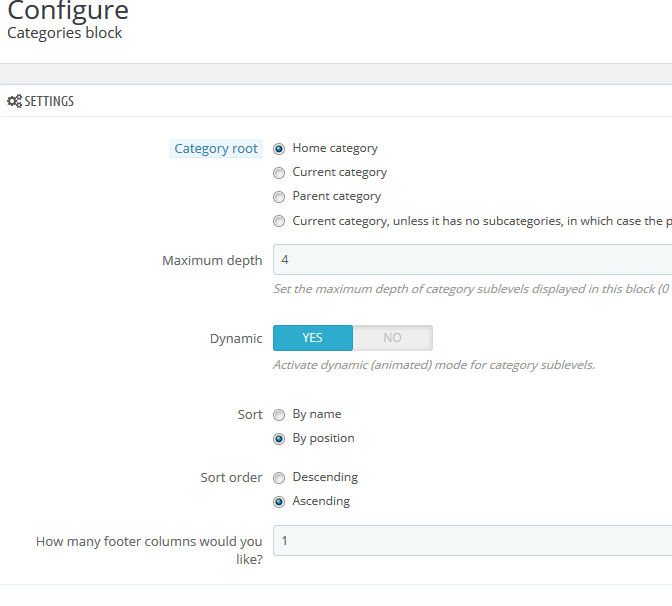Click the footer columns input field
The height and width of the screenshot is (606, 672).
click(x=472, y=540)
